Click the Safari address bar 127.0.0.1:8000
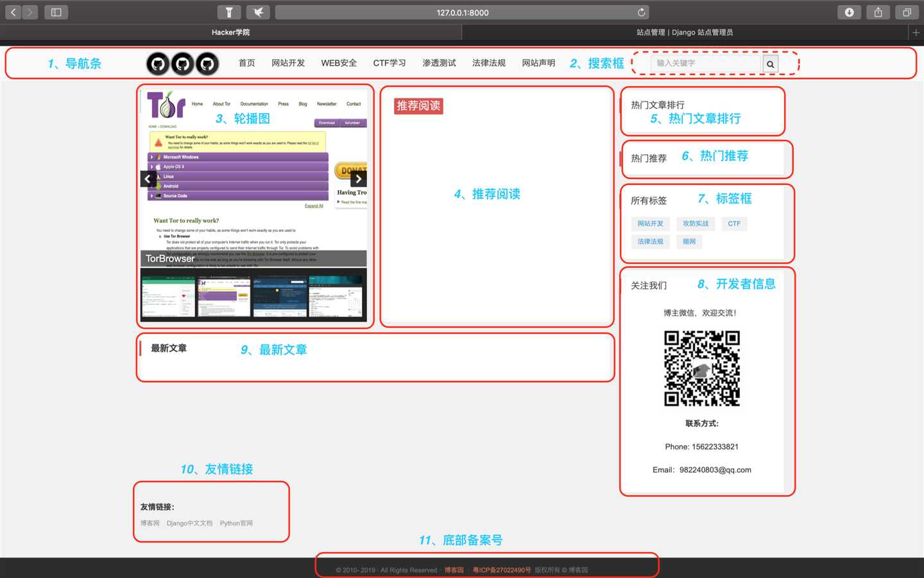924x578 pixels. click(462, 12)
